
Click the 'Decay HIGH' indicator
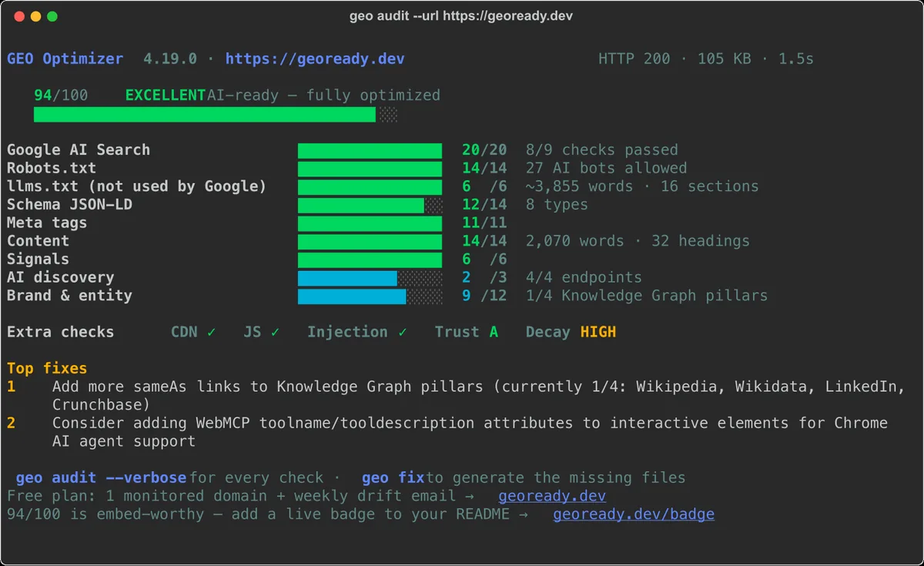pos(571,332)
